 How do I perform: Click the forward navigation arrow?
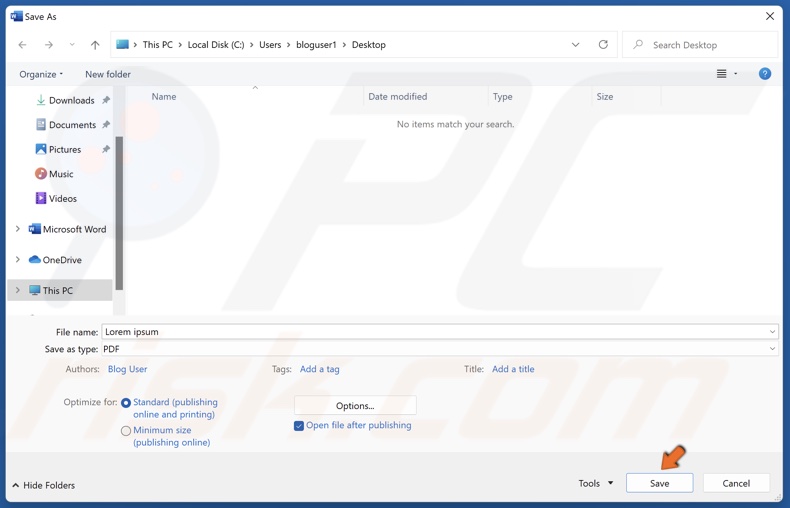click(49, 45)
